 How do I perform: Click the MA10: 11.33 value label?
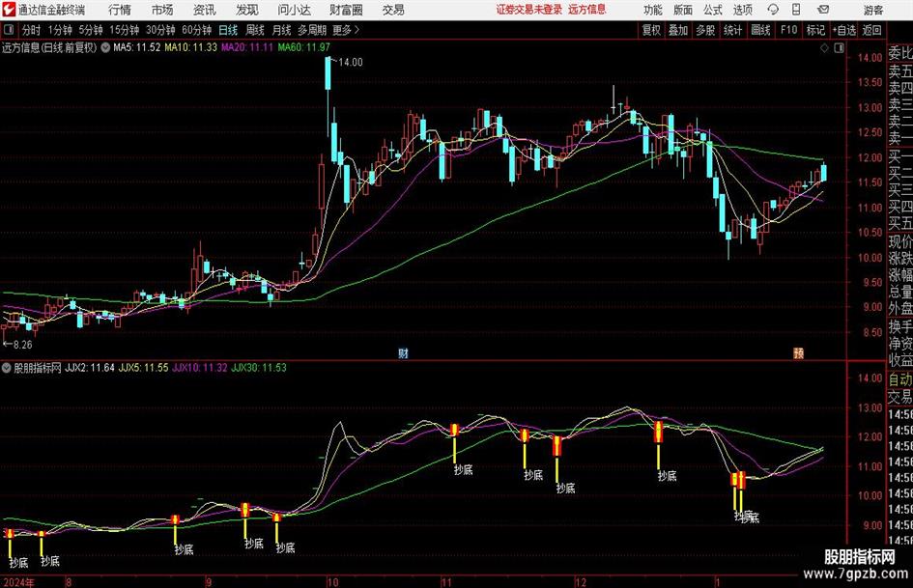coord(190,47)
